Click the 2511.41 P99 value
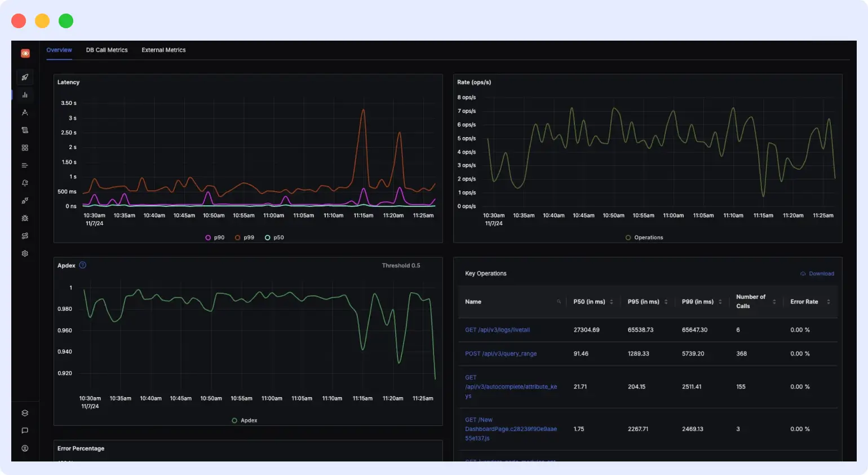 coord(692,387)
